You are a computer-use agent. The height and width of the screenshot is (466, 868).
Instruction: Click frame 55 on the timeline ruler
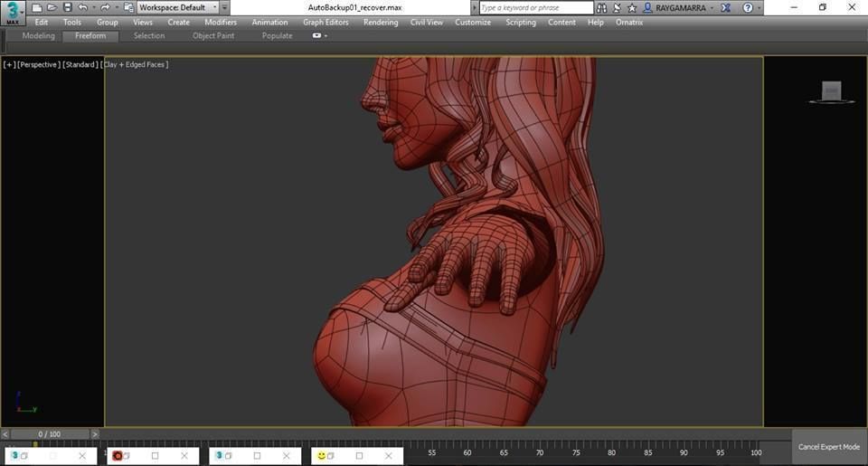coord(432,452)
